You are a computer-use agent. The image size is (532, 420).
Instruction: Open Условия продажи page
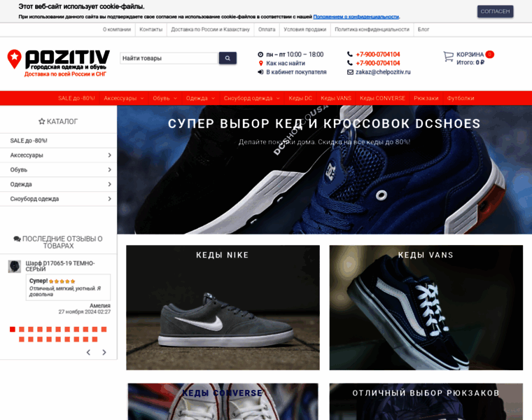pos(305,29)
